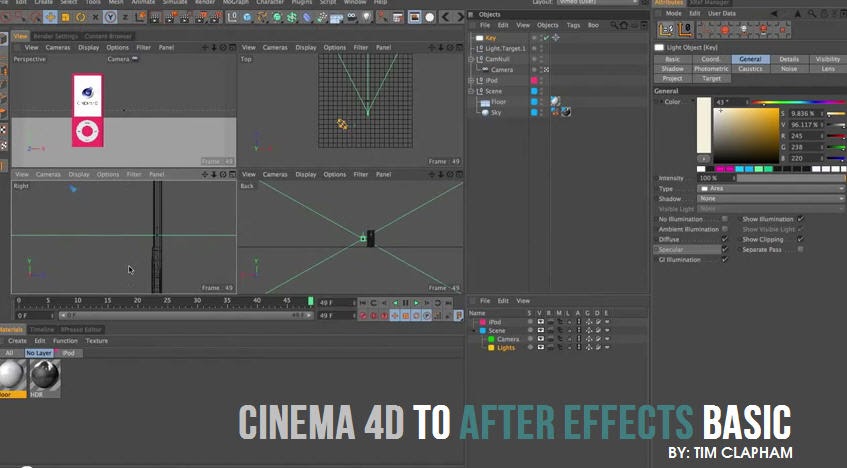
Task: Select the No Layer filter
Action: pos(38,353)
